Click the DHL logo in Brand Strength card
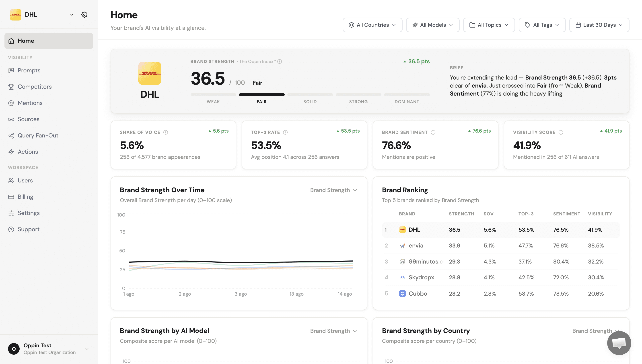 [x=150, y=73]
